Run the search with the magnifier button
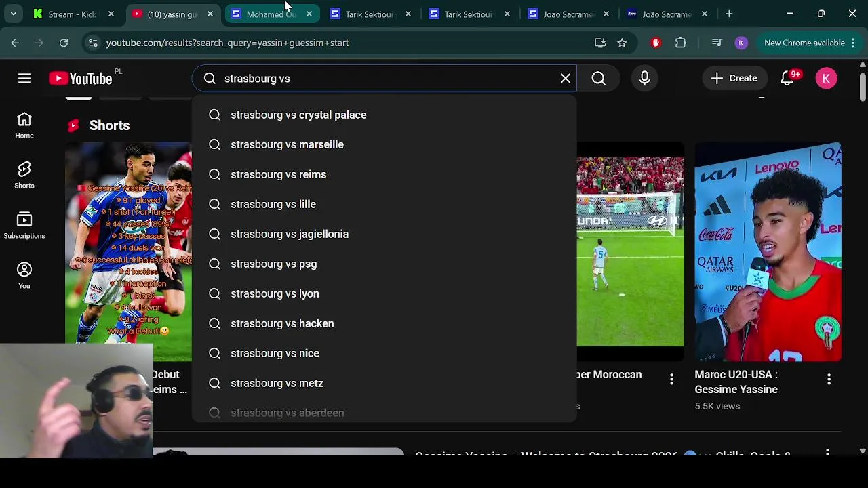This screenshot has width=868, height=488. point(599,79)
